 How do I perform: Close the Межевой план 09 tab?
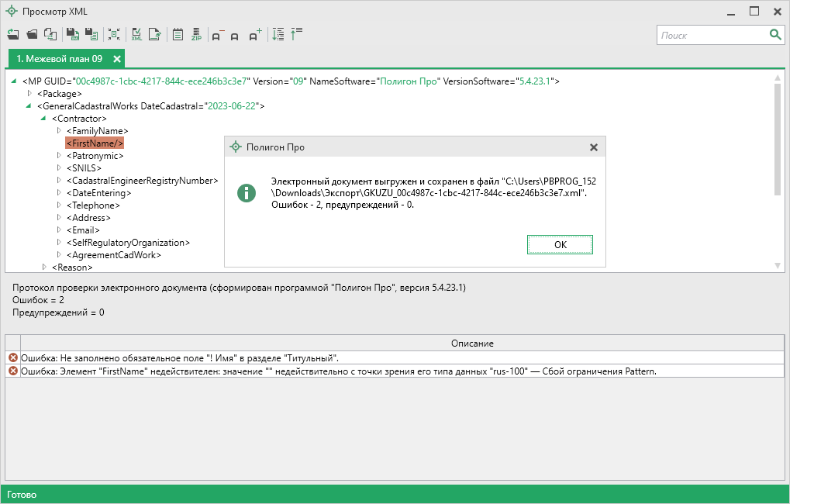point(117,59)
